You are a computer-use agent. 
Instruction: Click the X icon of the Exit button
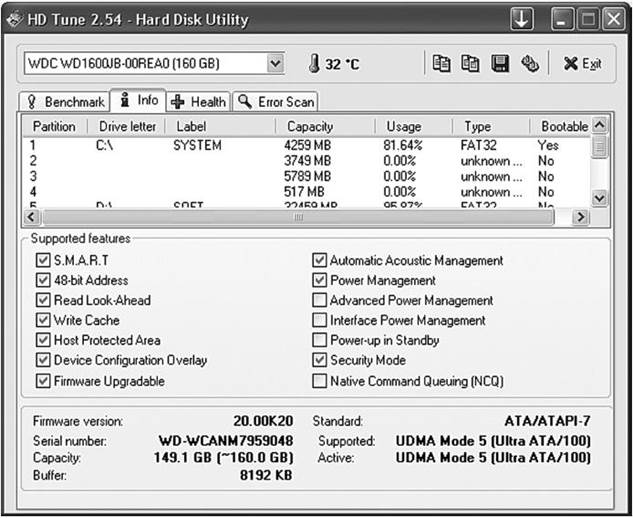570,64
